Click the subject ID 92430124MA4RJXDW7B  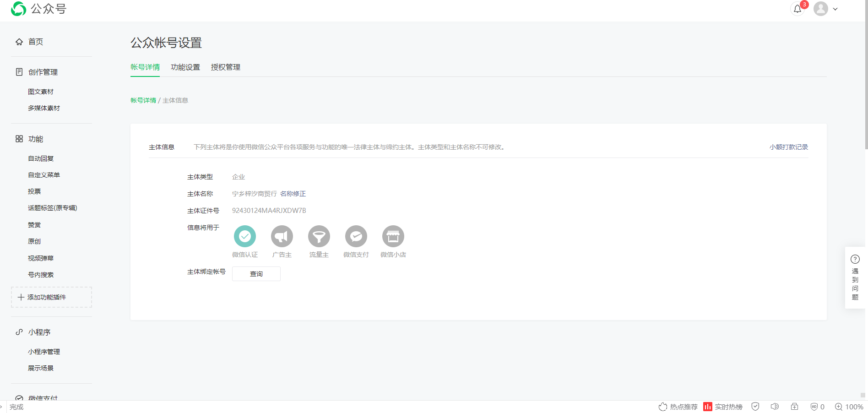tap(269, 211)
